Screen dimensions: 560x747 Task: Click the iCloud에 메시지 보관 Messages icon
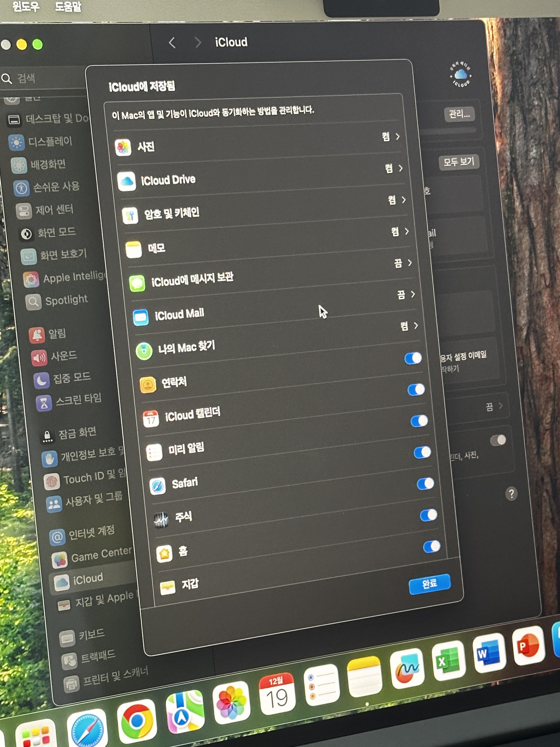(x=137, y=283)
